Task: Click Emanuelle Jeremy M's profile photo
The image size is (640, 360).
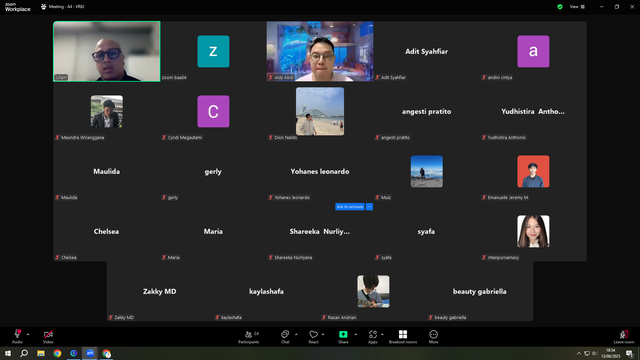Action: 533,171
